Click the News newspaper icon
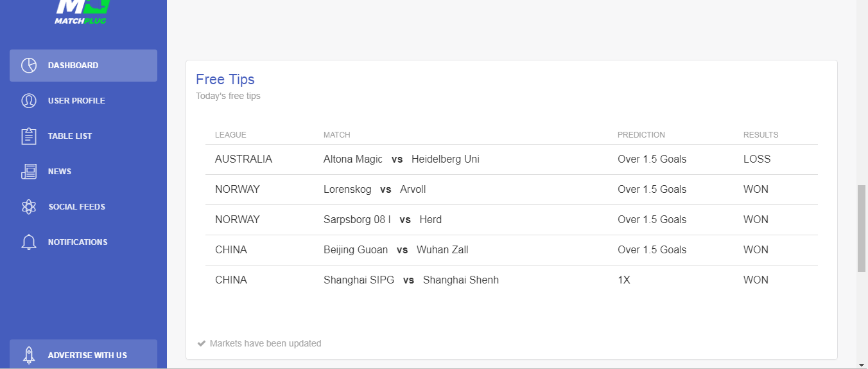The width and height of the screenshot is (868, 369). point(29,172)
